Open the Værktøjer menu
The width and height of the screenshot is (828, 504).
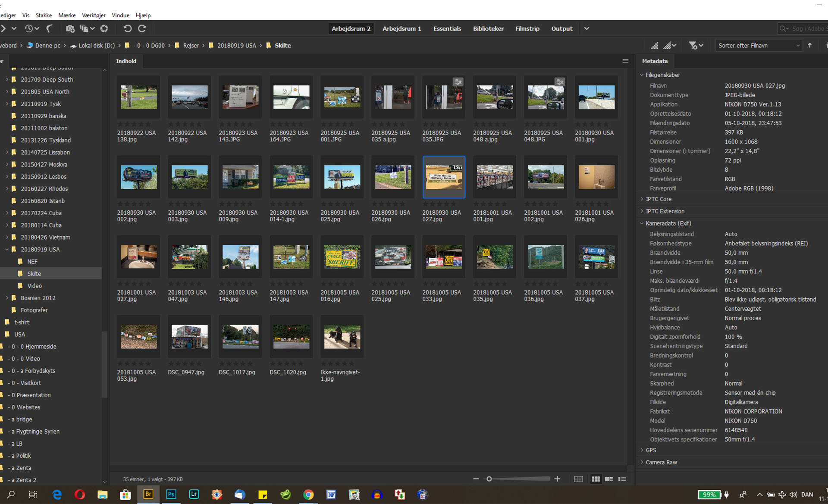point(94,15)
